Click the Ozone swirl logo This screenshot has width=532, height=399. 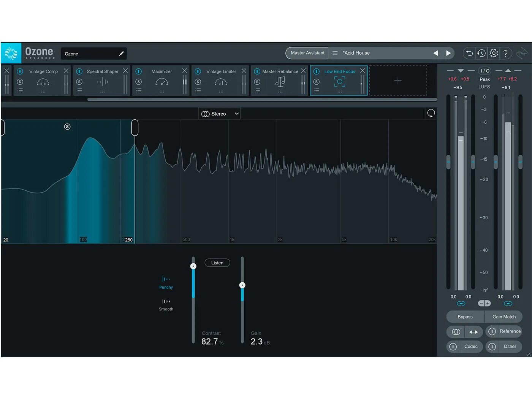[11, 53]
